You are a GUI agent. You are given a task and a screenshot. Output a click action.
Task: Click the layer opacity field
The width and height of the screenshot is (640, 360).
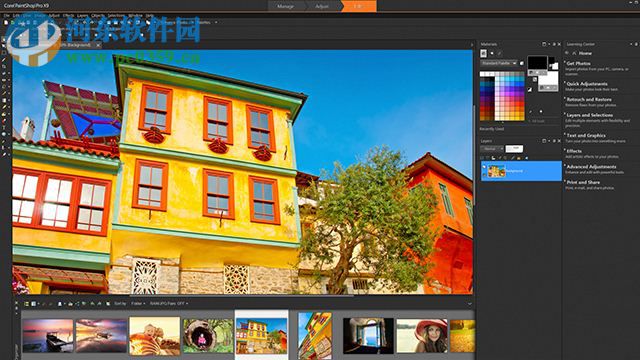[x=514, y=149]
